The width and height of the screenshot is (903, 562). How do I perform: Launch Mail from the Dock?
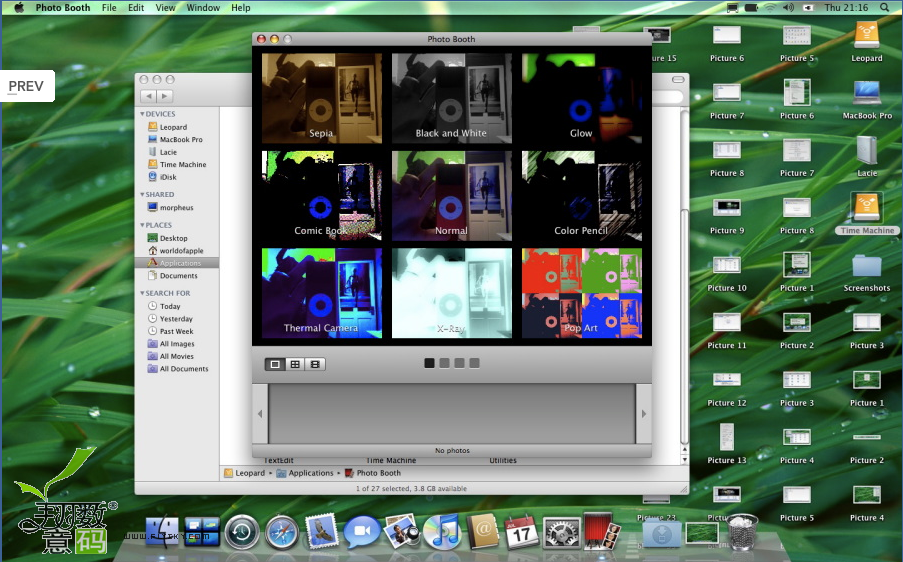pyautogui.click(x=321, y=531)
